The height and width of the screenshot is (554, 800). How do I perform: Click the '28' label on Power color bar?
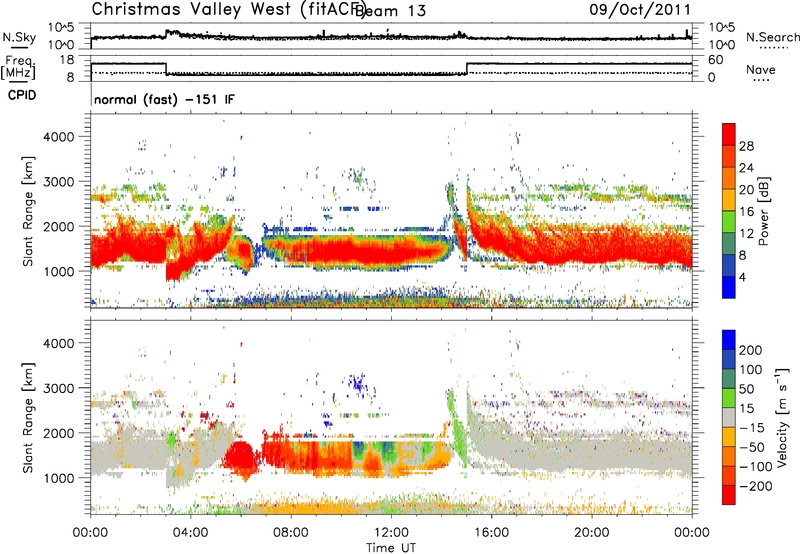[746, 146]
